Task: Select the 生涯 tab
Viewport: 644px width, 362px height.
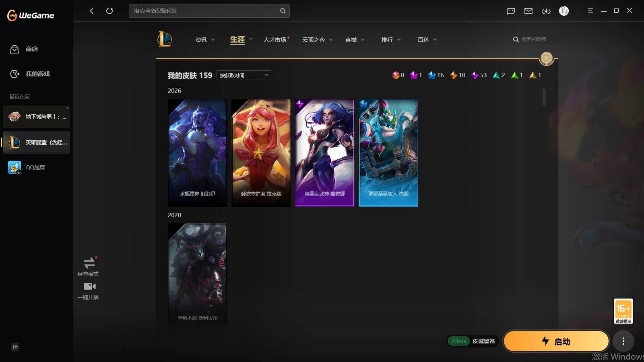Action: (x=237, y=39)
